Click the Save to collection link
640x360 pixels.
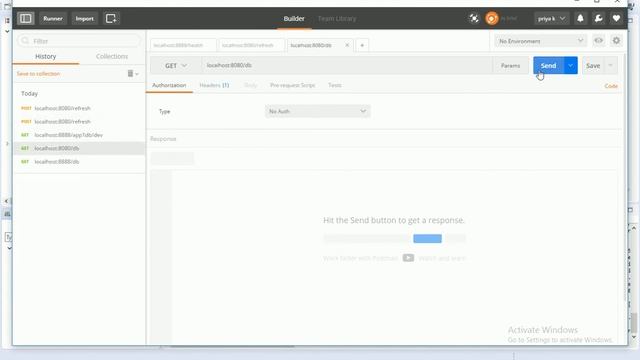[38, 73]
